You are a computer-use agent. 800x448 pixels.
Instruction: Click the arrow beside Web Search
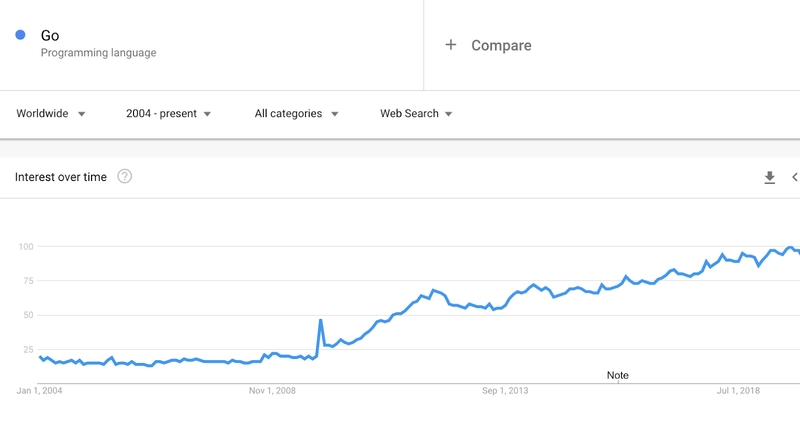tap(448, 114)
